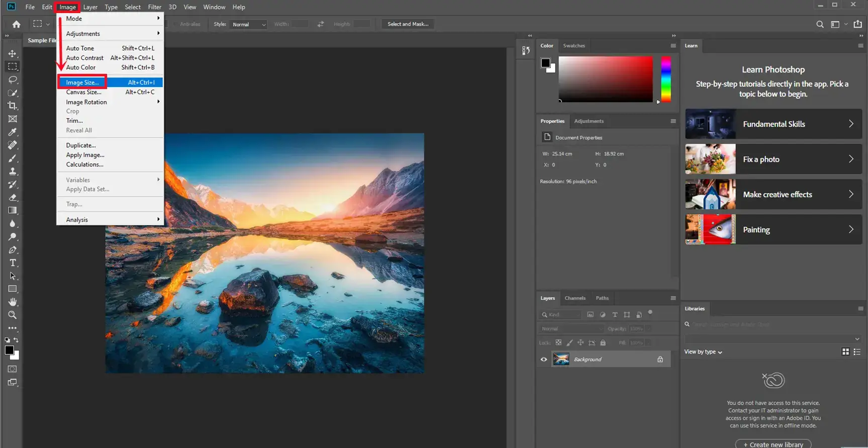Image resolution: width=868 pixels, height=448 pixels.
Task: Open the Fix a photo tutorial
Action: pos(774,159)
